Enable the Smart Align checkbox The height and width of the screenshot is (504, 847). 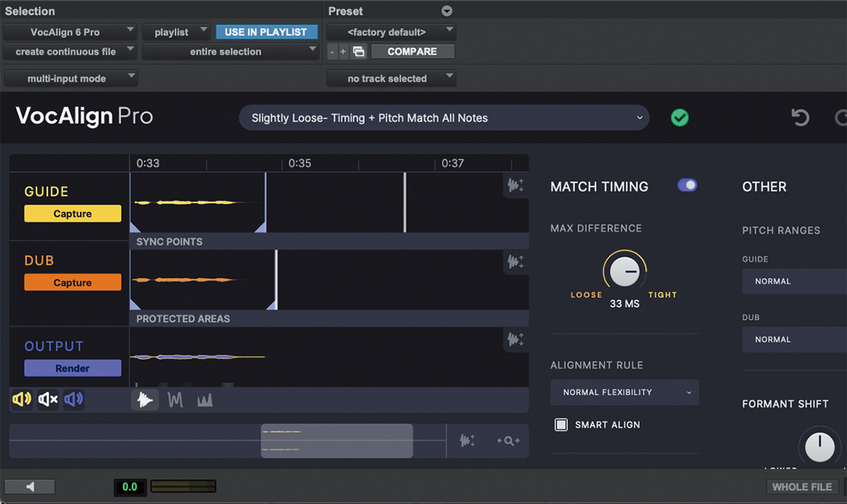click(561, 424)
